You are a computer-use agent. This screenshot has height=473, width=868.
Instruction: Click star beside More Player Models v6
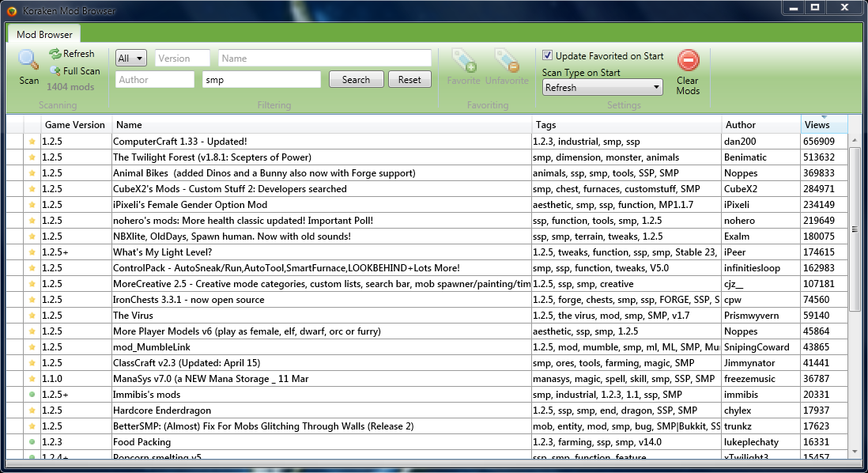point(32,331)
